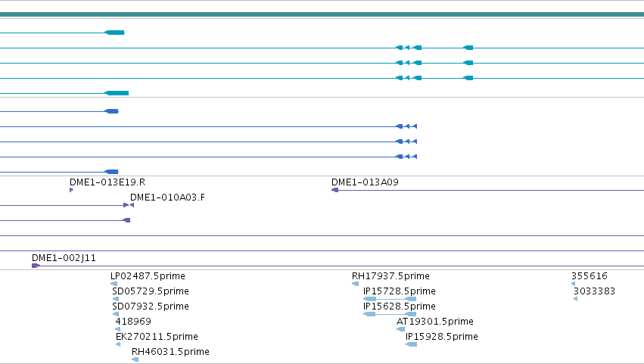Click the 3033383 feature marker

pos(576,299)
